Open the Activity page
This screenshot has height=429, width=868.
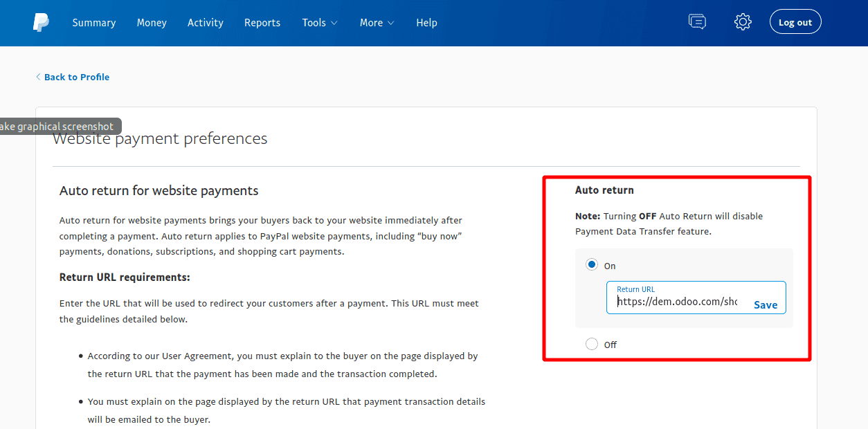pyautogui.click(x=206, y=23)
